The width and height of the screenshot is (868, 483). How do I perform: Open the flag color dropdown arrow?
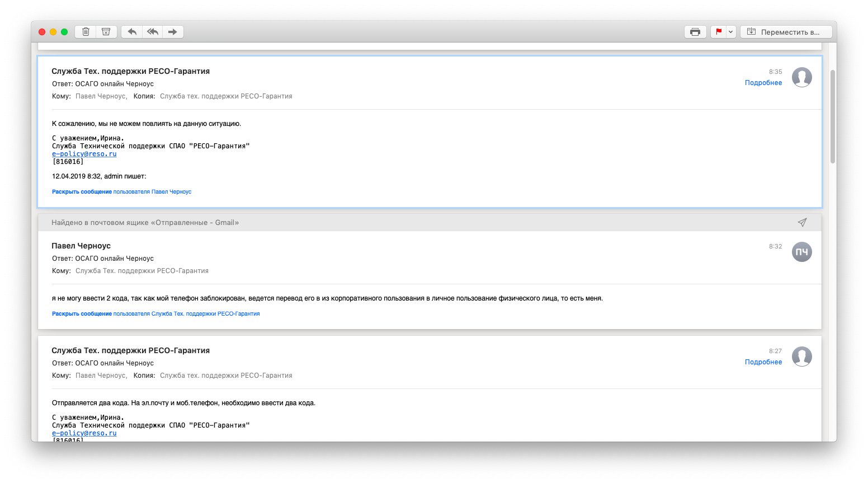[730, 32]
